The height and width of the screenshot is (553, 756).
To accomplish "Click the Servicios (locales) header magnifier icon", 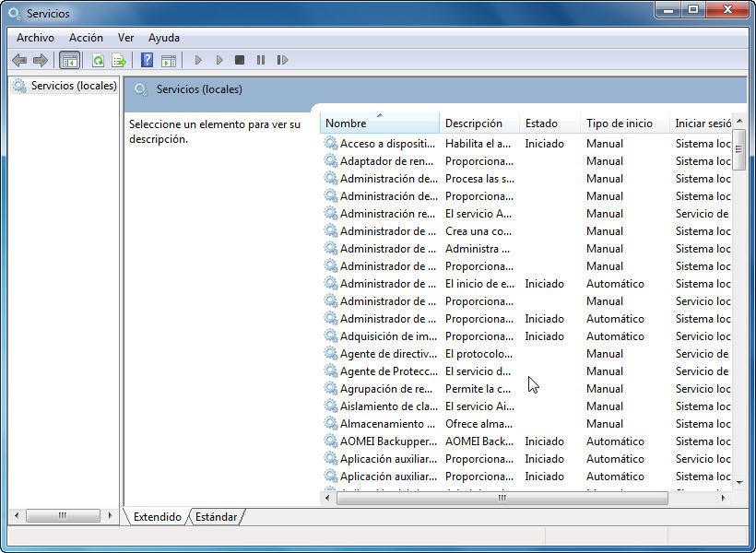I will pos(141,89).
